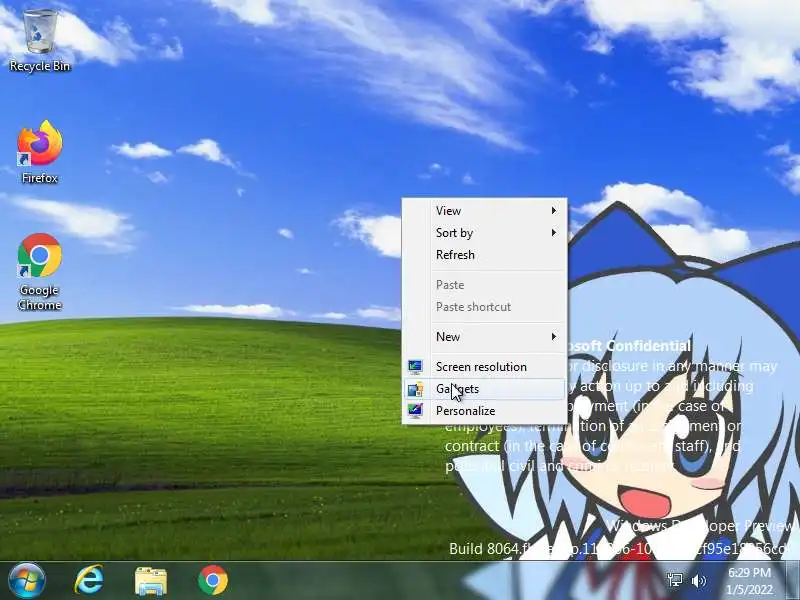Select the Firefox label text
Viewport: 800px width, 600px height.
pyautogui.click(x=40, y=179)
